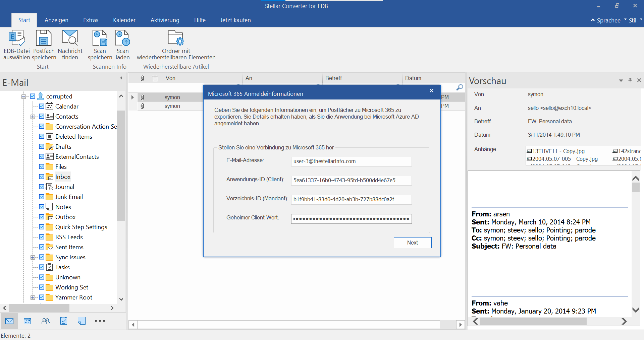Sort messages by Von column
The image size is (644, 340).
[x=203, y=78]
